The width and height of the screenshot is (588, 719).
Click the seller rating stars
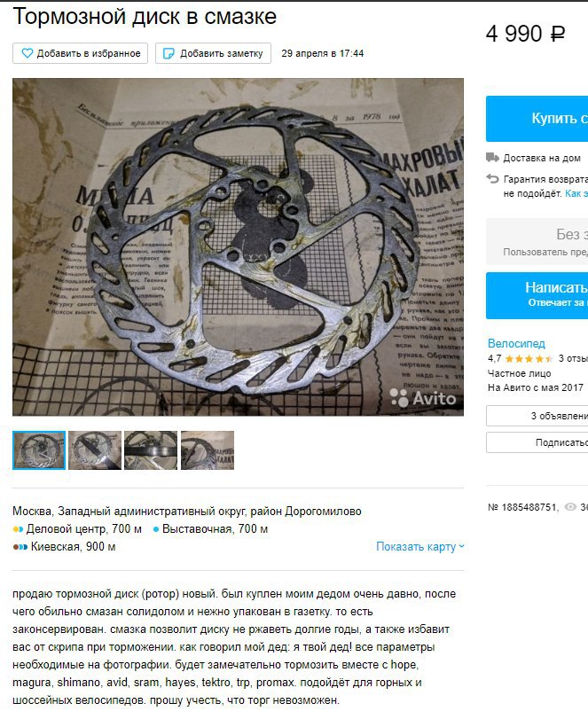point(529,359)
